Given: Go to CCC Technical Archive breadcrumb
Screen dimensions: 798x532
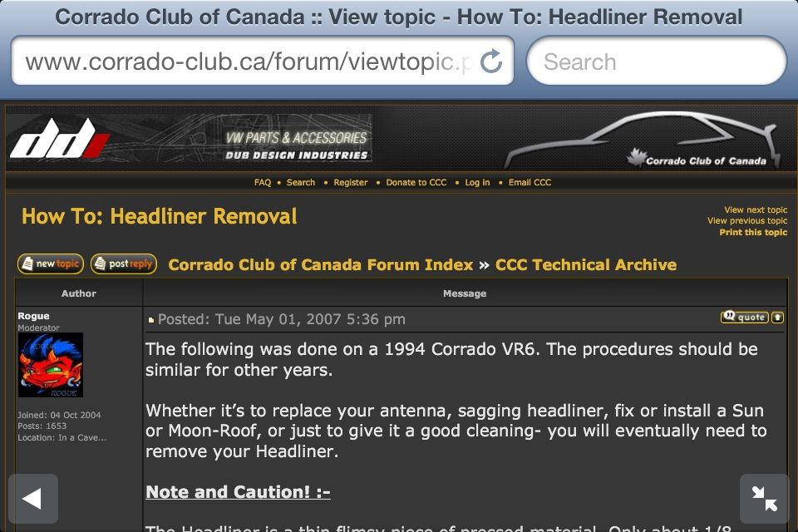Looking at the screenshot, I should [586, 264].
